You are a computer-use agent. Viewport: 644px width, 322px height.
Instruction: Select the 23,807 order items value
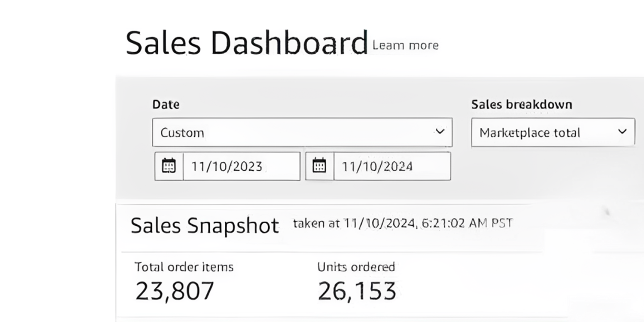[x=175, y=291]
